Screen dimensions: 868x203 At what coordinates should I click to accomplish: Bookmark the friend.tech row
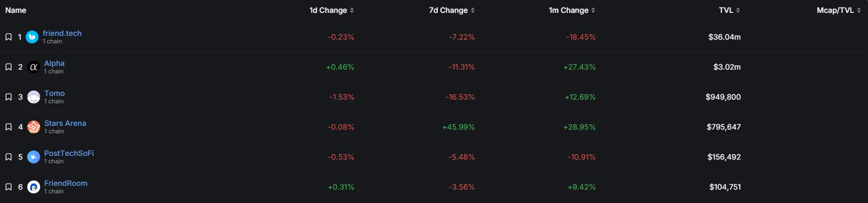9,37
